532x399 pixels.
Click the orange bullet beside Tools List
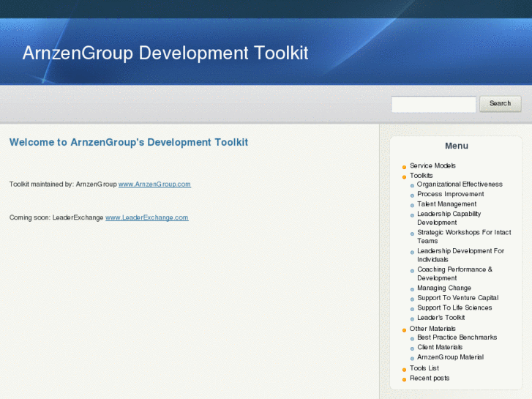click(x=404, y=370)
